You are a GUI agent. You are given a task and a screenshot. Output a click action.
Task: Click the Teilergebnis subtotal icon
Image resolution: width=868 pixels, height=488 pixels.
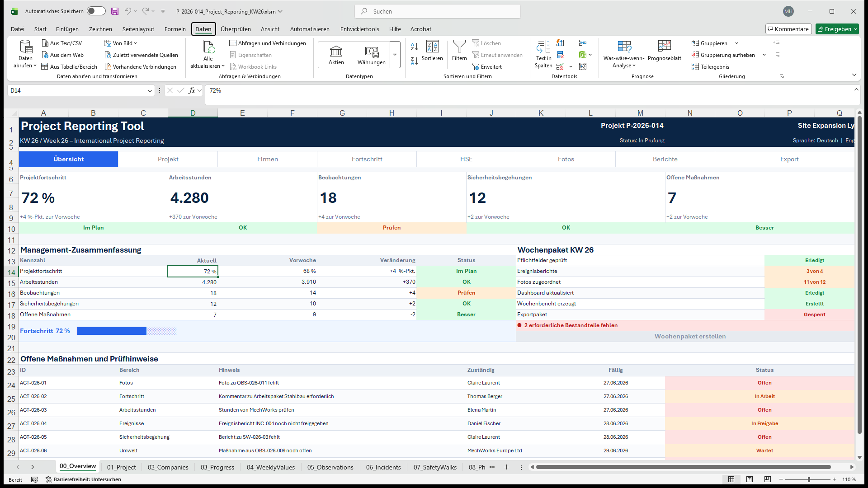coord(696,66)
